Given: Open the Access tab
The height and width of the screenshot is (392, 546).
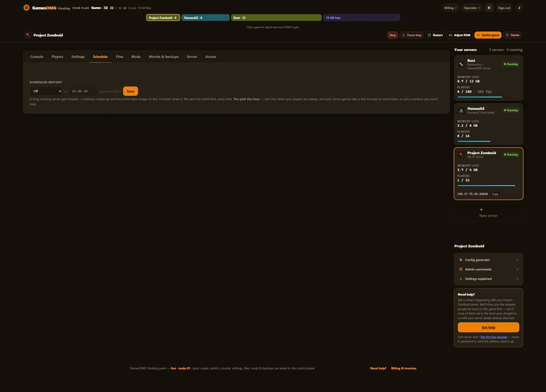Looking at the screenshot, I should 211,57.
